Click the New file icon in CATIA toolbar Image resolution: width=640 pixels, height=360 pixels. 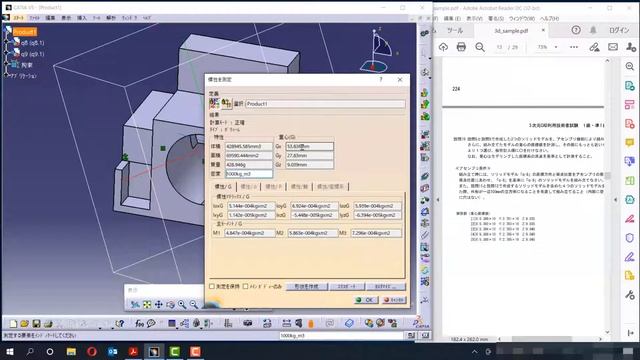pos(13,324)
